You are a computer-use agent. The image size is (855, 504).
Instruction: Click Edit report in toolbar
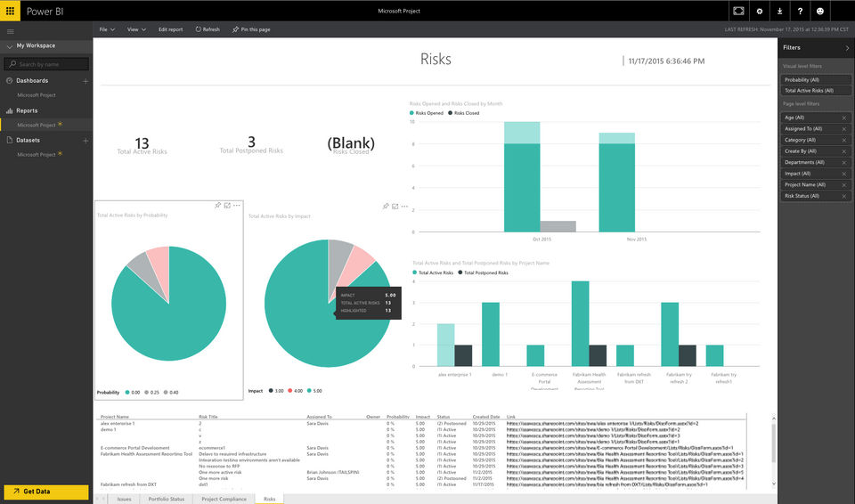(x=171, y=29)
